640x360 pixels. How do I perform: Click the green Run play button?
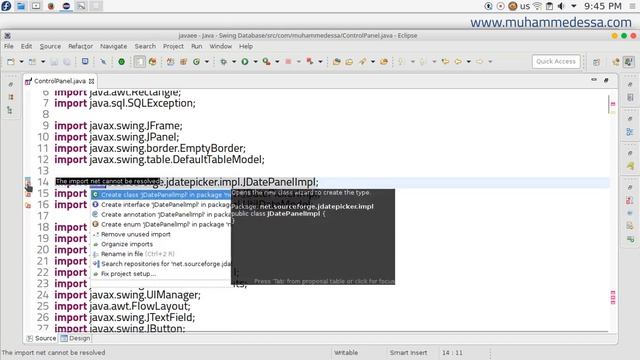coord(245,62)
